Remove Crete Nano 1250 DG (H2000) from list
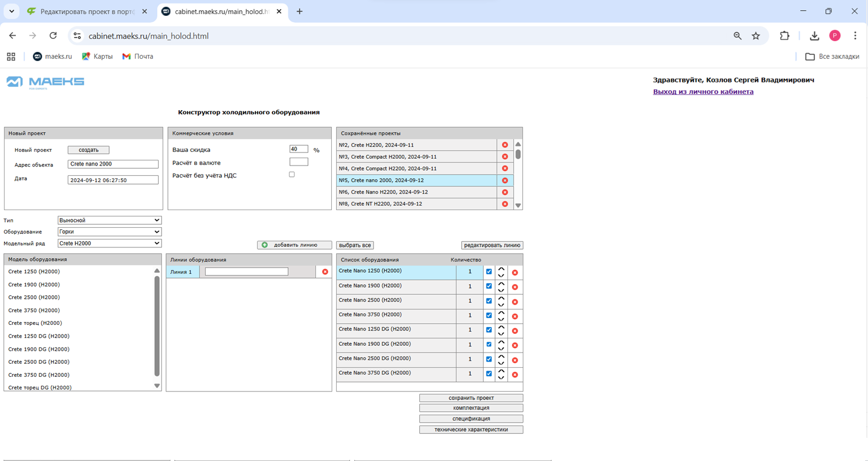The width and height of the screenshot is (868, 461). coord(515,331)
